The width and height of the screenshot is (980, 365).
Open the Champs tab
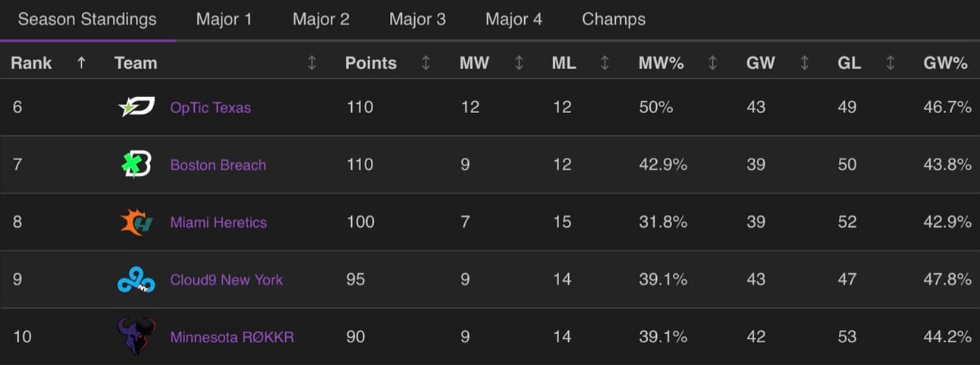[614, 19]
